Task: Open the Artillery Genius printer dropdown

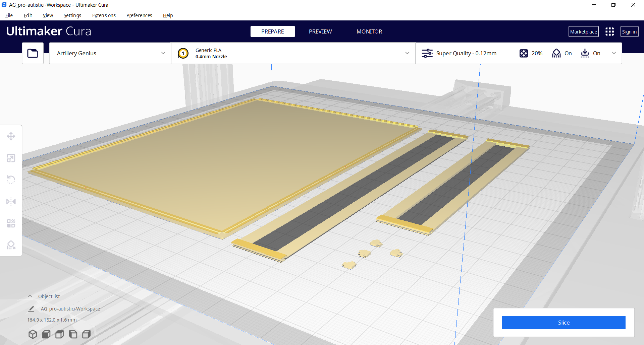Action: [110, 53]
